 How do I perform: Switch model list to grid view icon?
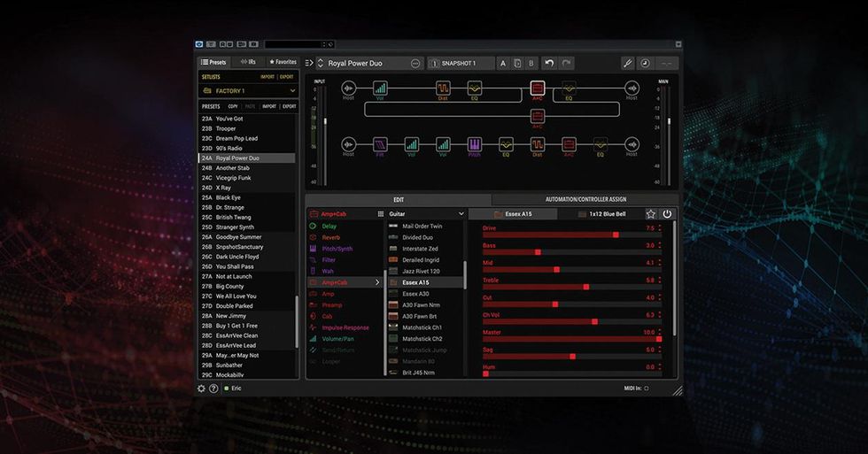380,213
